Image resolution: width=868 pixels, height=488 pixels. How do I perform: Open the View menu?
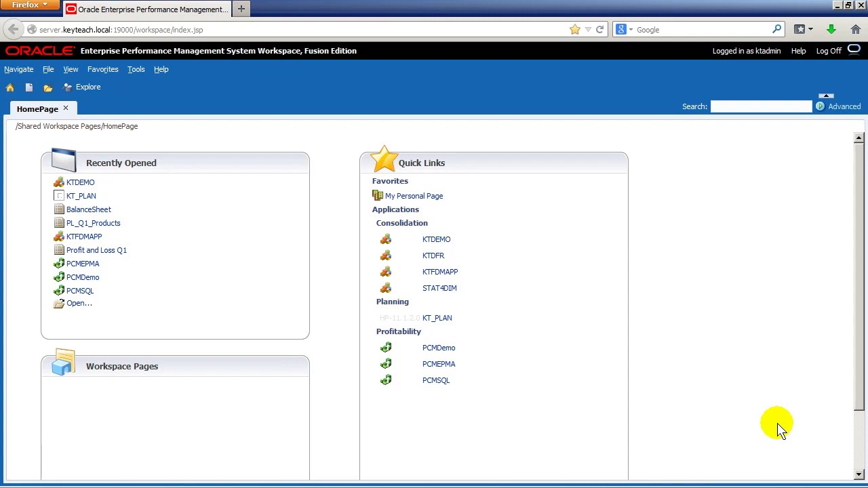(71, 69)
